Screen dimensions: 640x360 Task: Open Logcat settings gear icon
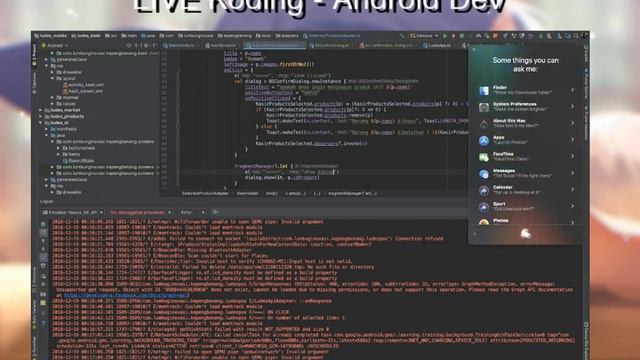coord(43,285)
